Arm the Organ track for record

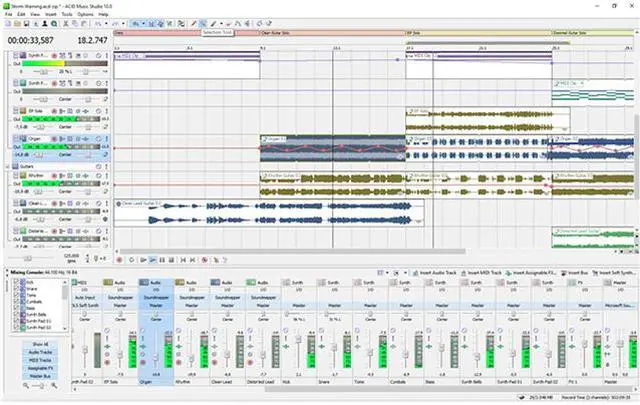click(54, 139)
